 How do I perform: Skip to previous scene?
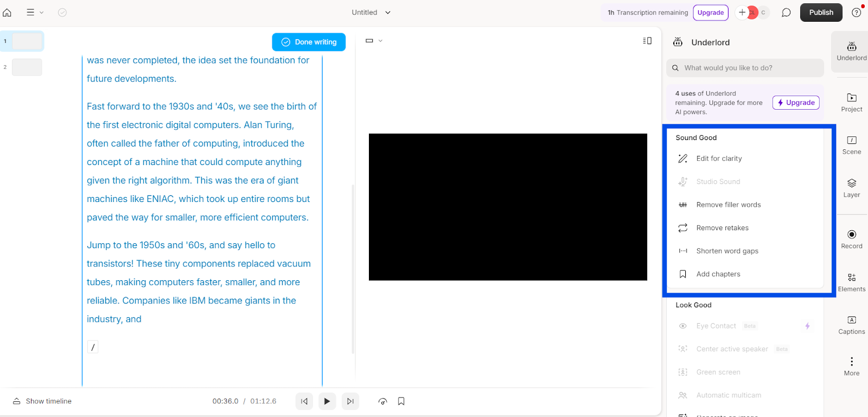tap(304, 401)
